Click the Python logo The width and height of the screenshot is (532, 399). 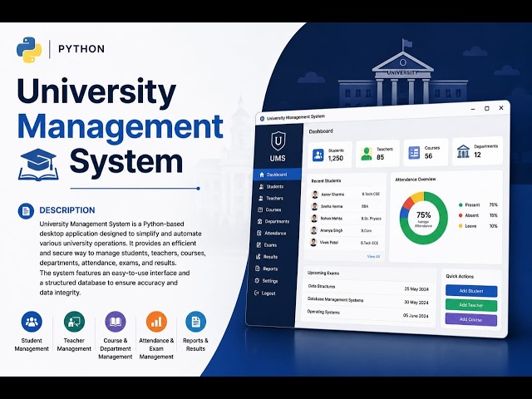29,50
